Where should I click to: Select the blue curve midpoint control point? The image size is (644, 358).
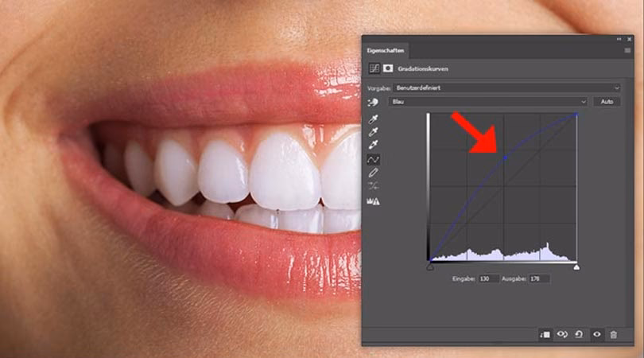coord(505,158)
